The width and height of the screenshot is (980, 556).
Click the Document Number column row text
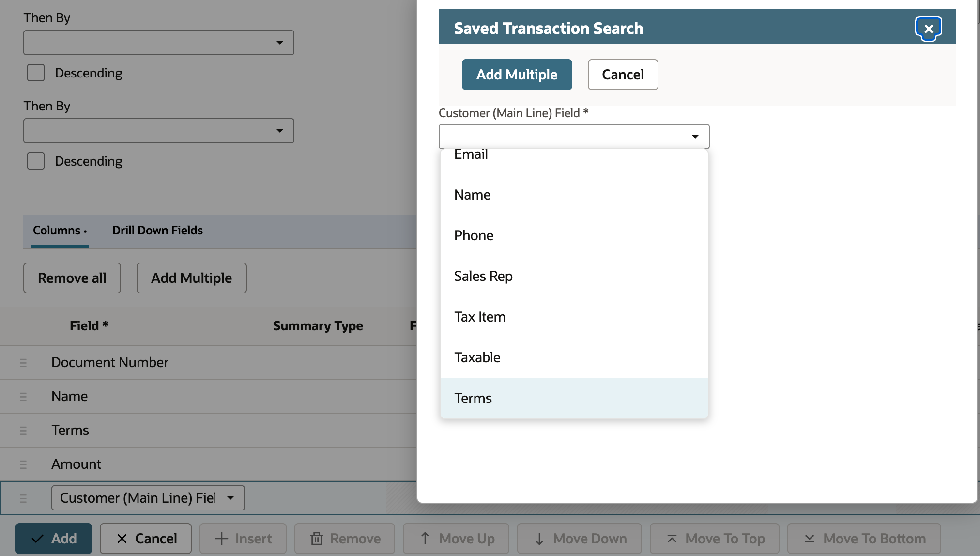(x=110, y=362)
